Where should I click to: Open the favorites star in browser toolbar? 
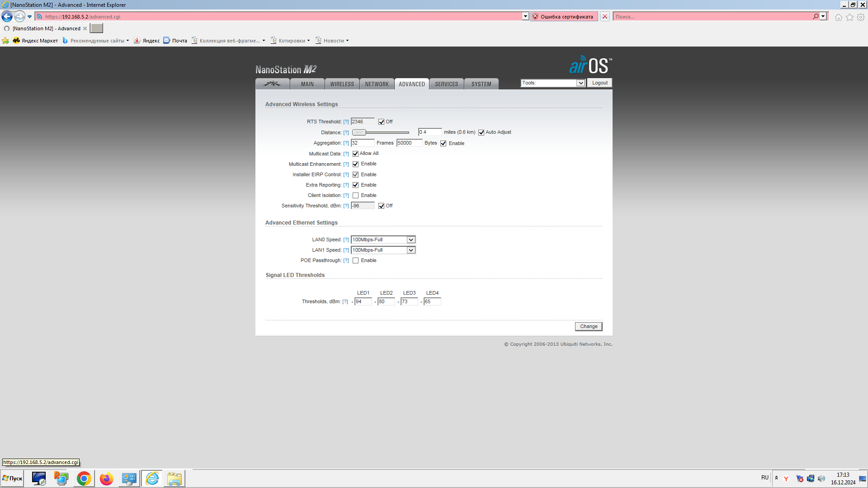[x=849, y=17]
